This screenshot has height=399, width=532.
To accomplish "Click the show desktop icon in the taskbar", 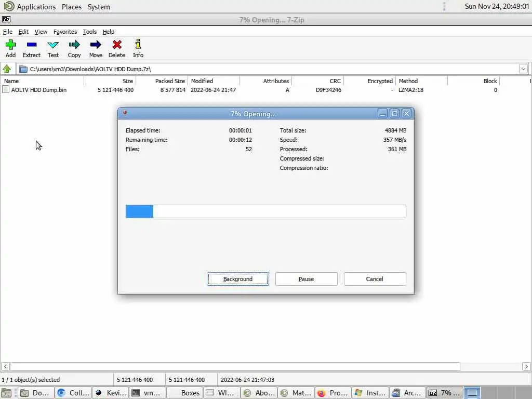I will 6,393.
